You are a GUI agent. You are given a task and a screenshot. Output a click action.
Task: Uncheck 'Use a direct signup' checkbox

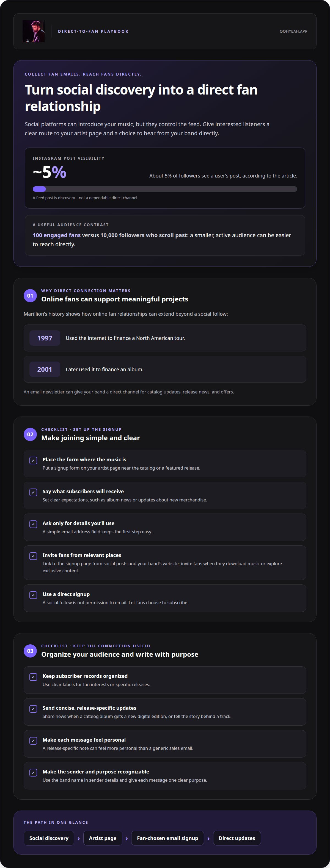[33, 595]
